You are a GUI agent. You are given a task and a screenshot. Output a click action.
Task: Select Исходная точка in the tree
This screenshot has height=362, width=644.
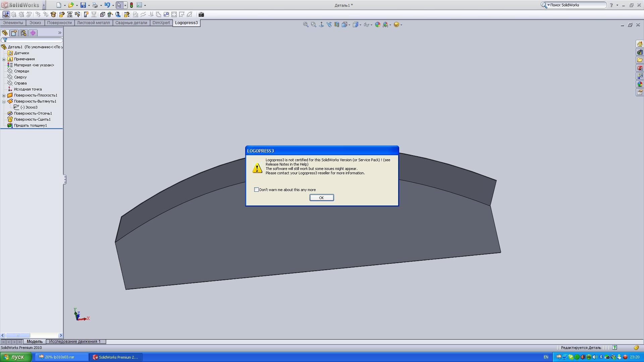point(28,89)
